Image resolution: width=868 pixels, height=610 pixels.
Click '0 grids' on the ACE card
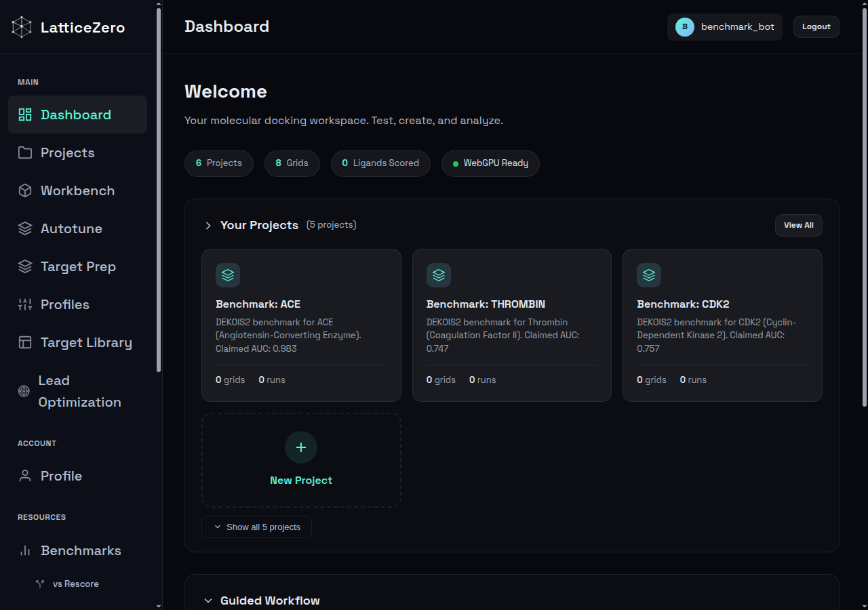(231, 380)
